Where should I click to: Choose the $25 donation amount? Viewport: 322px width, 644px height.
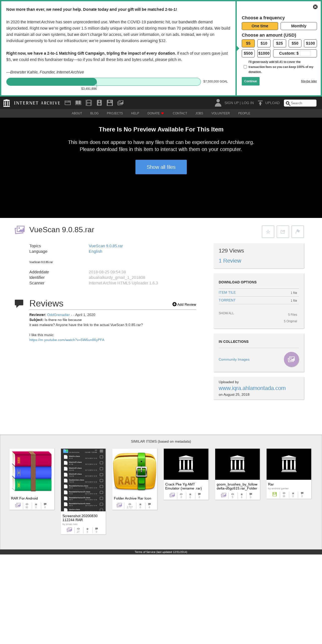(x=279, y=43)
